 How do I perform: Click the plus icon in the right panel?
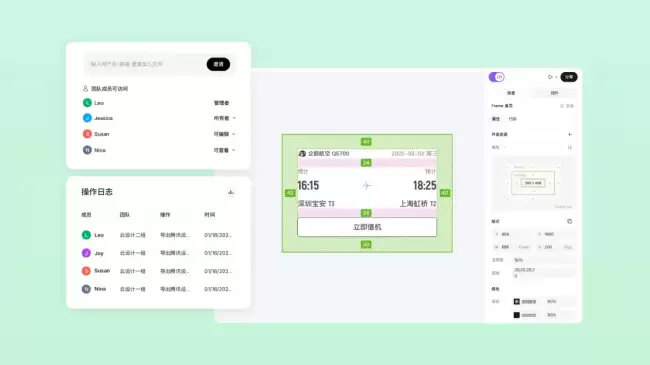(570, 134)
